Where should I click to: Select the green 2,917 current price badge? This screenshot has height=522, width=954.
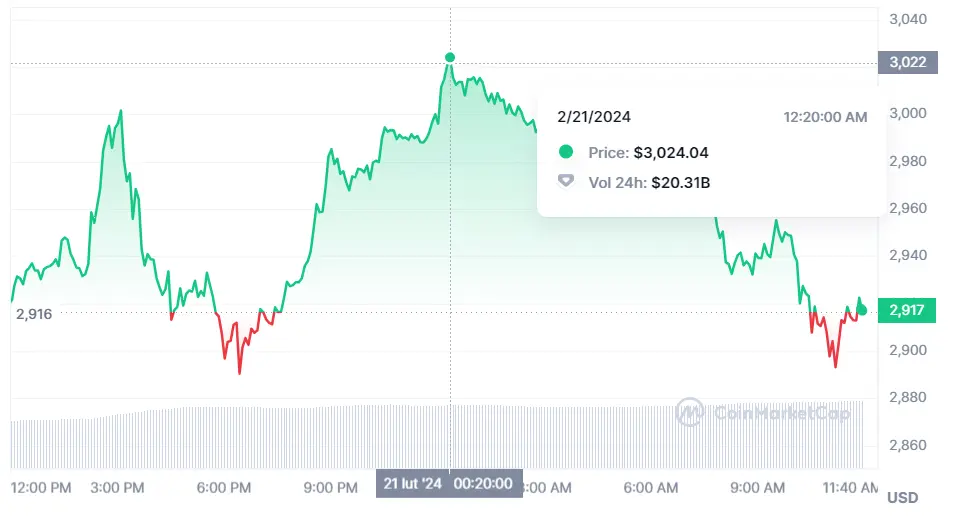pyautogui.click(x=906, y=310)
